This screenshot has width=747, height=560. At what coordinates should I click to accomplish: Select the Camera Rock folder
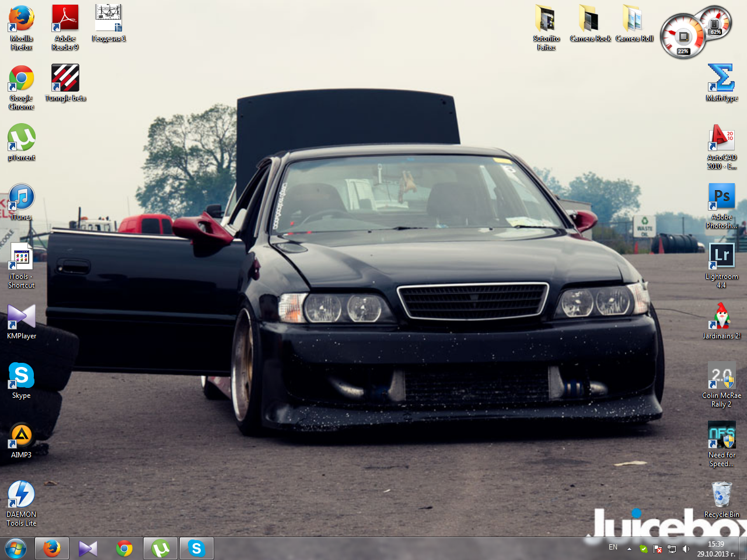click(x=590, y=23)
